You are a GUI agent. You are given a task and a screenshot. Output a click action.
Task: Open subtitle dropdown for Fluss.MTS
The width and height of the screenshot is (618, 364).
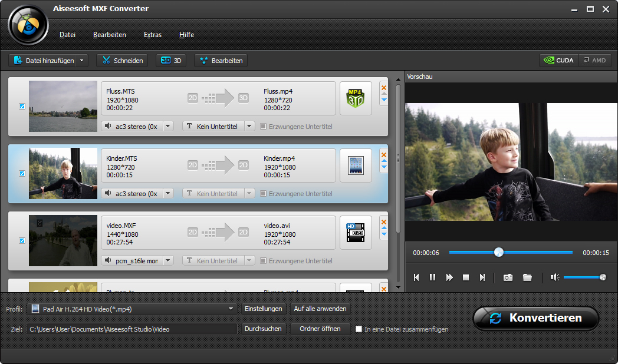[249, 126]
